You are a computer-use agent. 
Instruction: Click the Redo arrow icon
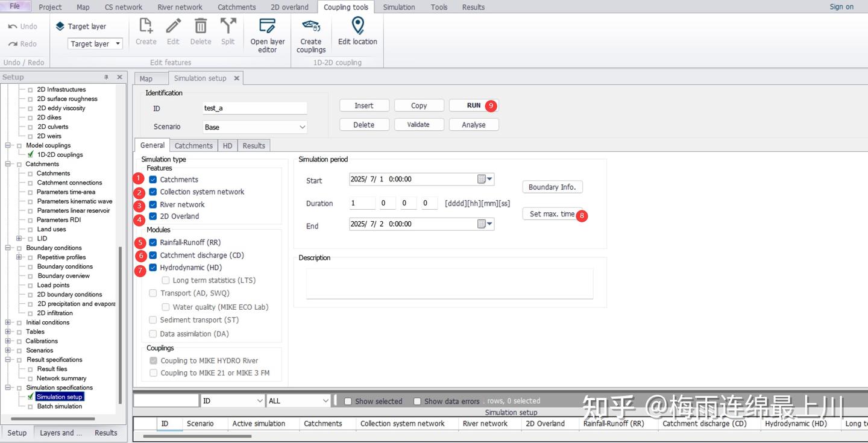(13, 44)
